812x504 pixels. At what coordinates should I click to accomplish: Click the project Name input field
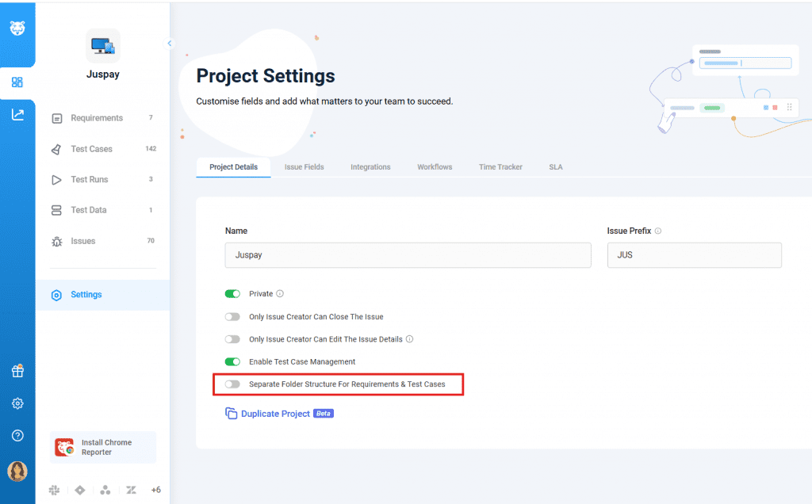pyautogui.click(x=408, y=255)
